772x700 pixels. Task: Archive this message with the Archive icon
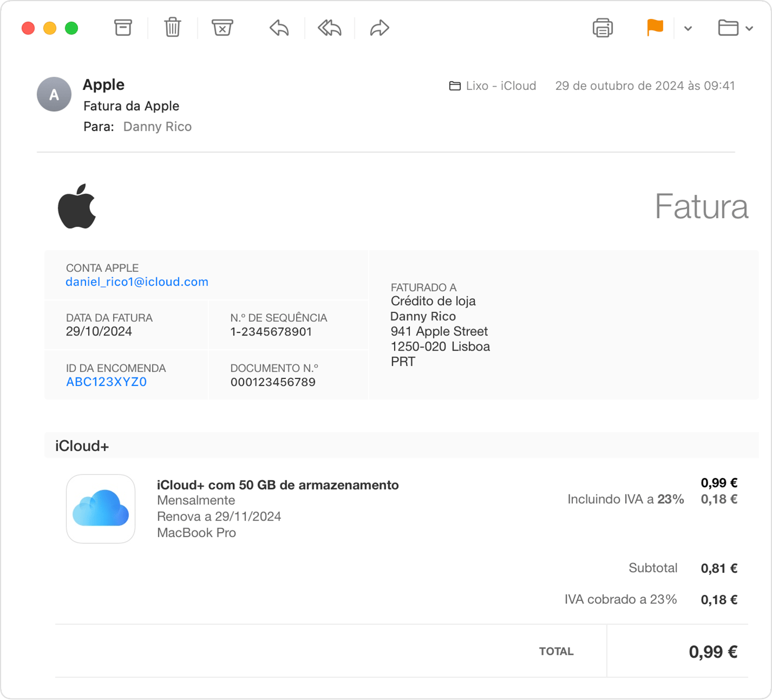click(x=123, y=27)
